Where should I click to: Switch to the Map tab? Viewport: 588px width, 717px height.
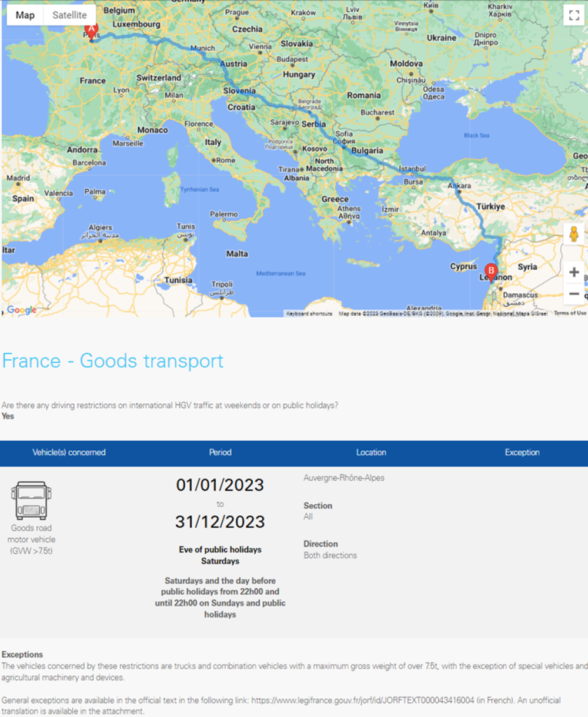click(x=24, y=15)
